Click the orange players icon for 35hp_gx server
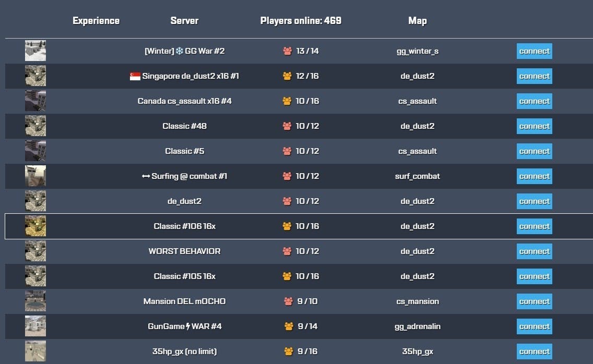The width and height of the screenshot is (593, 364). click(288, 351)
